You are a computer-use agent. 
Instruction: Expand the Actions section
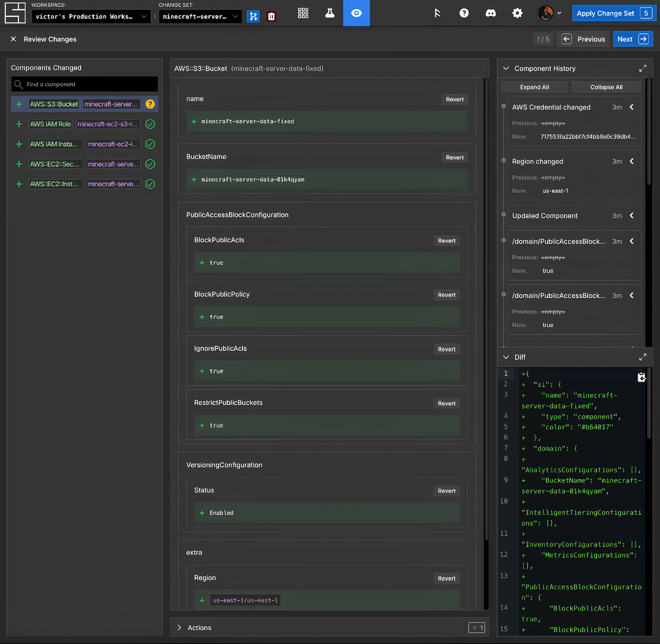(179, 628)
